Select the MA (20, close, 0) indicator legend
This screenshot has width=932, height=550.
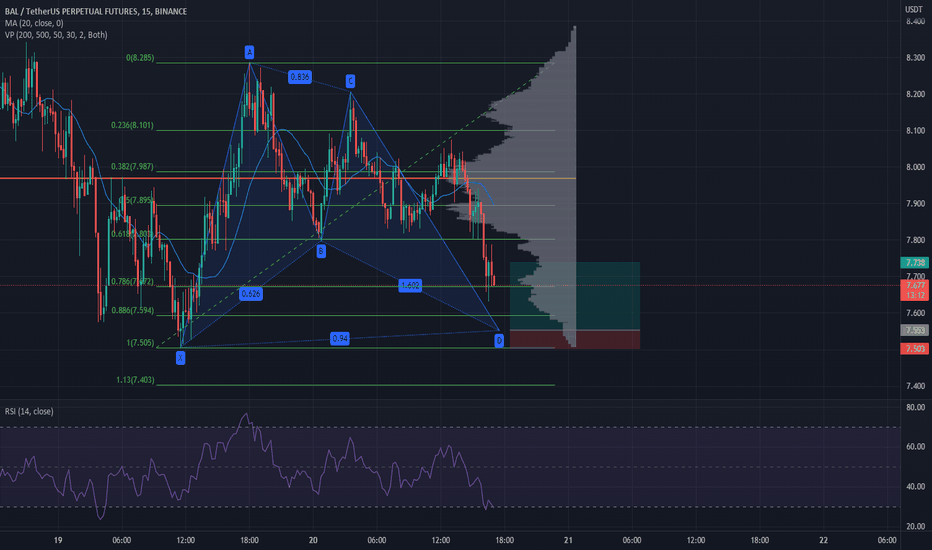coord(34,23)
